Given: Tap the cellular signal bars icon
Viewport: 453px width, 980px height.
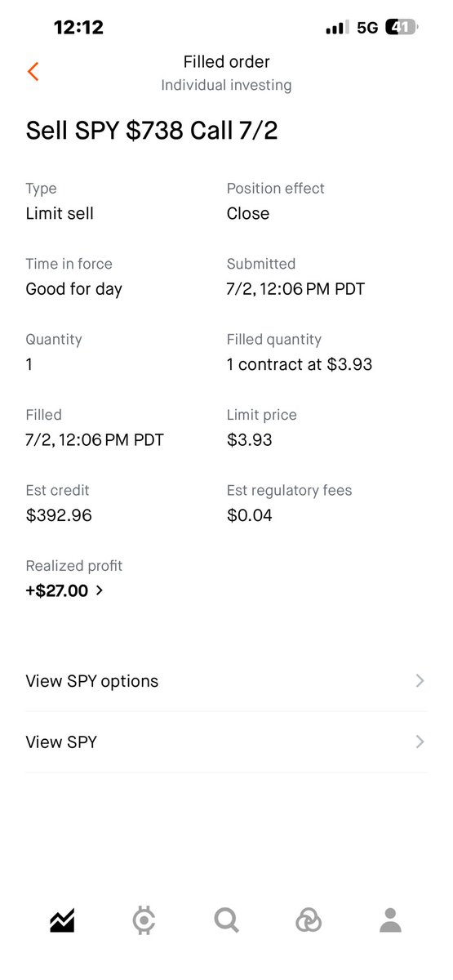Looking at the screenshot, I should pos(337,28).
